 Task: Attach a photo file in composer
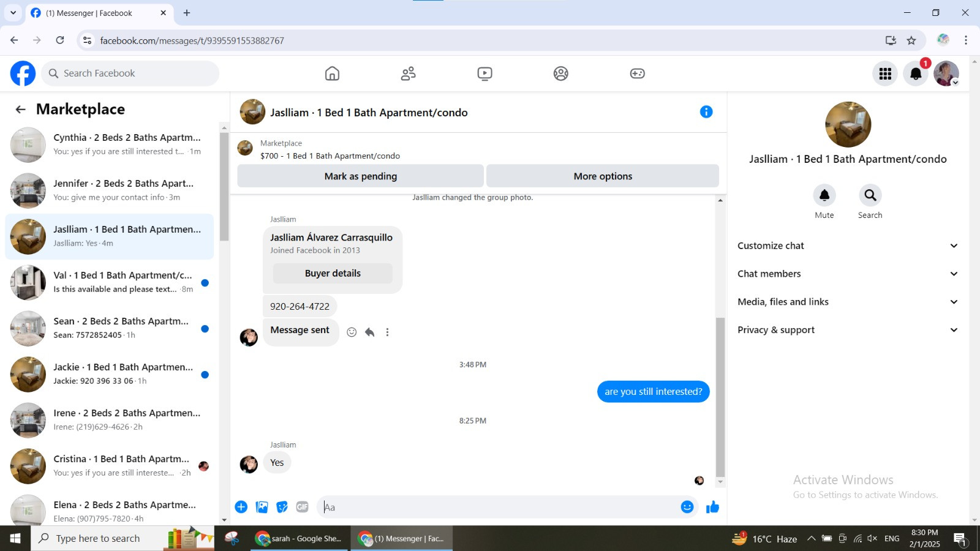(262, 507)
